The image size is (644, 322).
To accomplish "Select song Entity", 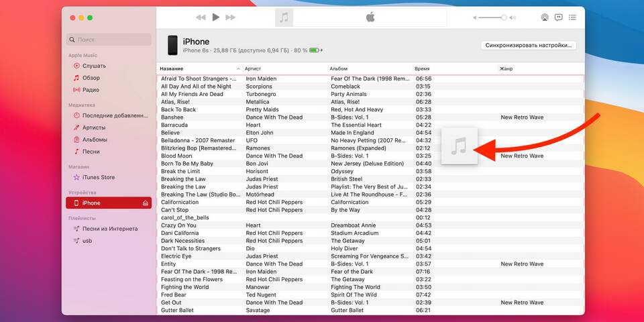I will coord(168,264).
